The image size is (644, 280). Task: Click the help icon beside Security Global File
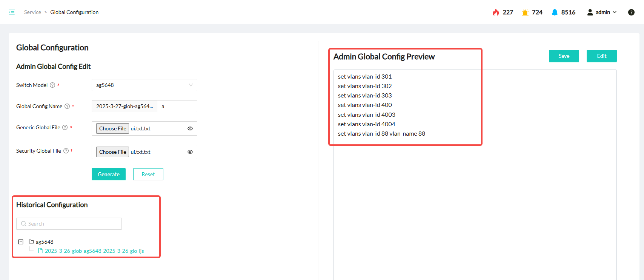[66, 151]
